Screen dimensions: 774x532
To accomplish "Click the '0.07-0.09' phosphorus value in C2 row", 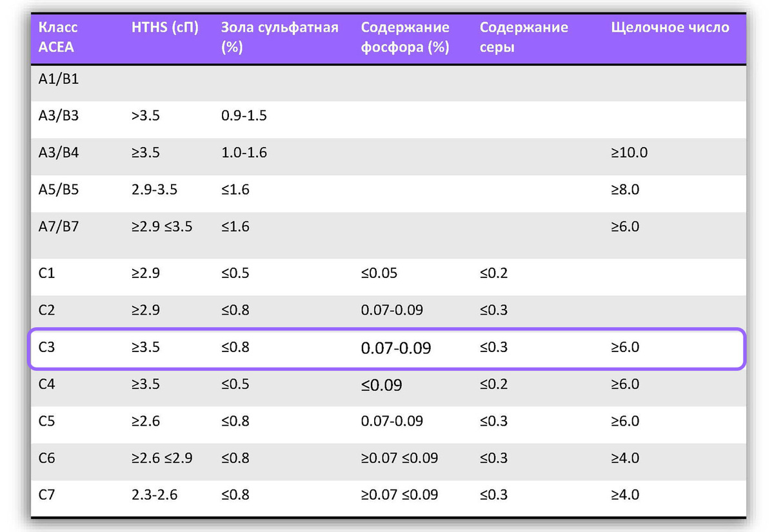I will pos(392,310).
